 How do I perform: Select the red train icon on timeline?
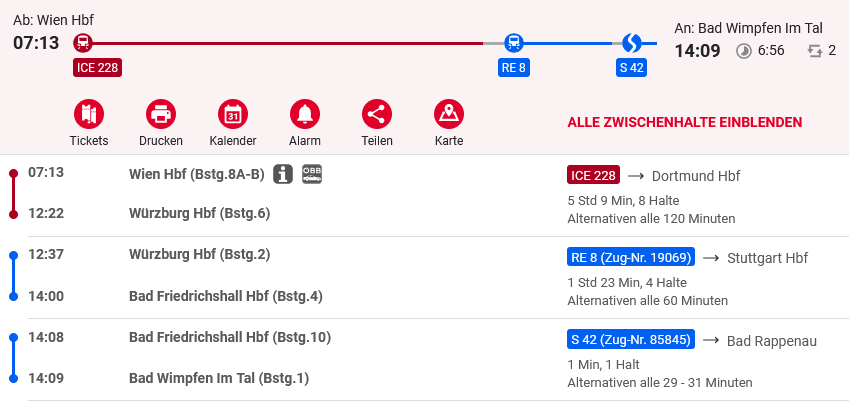[x=83, y=42]
